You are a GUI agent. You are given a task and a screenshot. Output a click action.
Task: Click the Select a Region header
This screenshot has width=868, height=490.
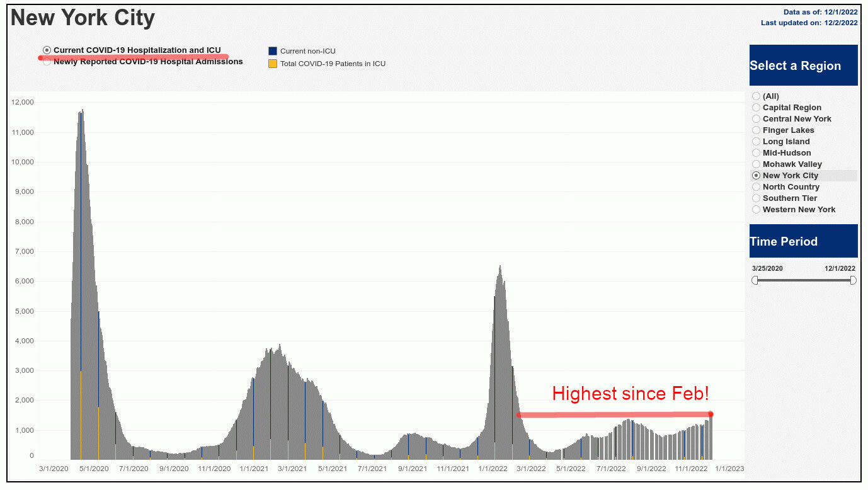point(804,66)
